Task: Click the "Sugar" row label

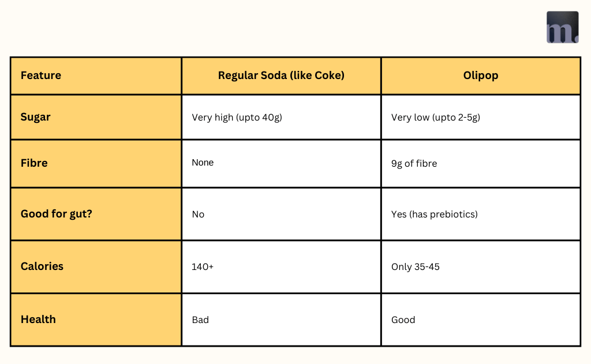Action: tap(36, 117)
